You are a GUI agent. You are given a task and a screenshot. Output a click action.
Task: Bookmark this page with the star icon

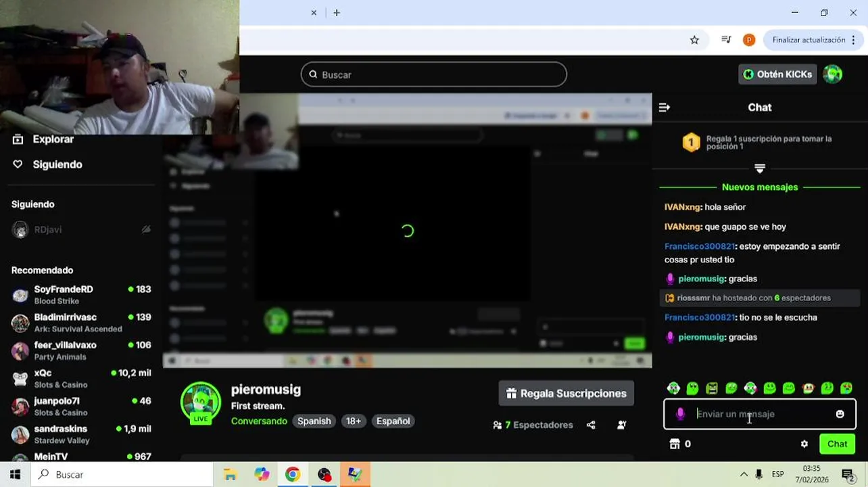[694, 40]
